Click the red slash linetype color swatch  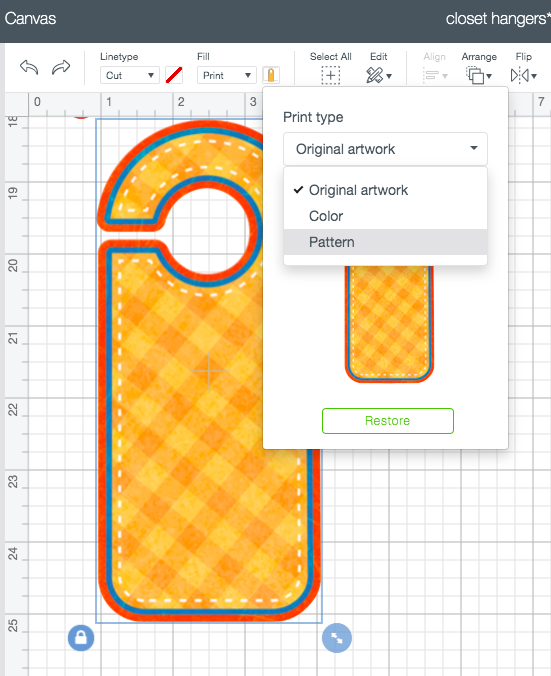click(174, 75)
